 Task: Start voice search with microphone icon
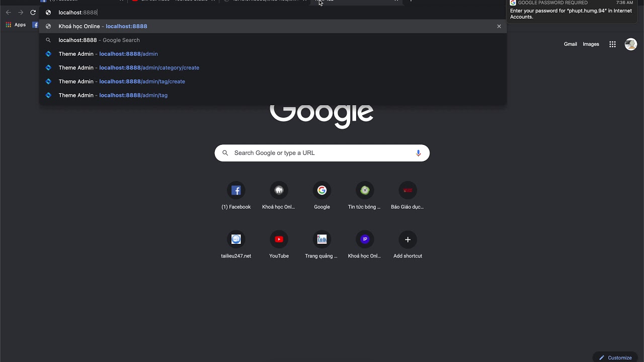[418, 153]
